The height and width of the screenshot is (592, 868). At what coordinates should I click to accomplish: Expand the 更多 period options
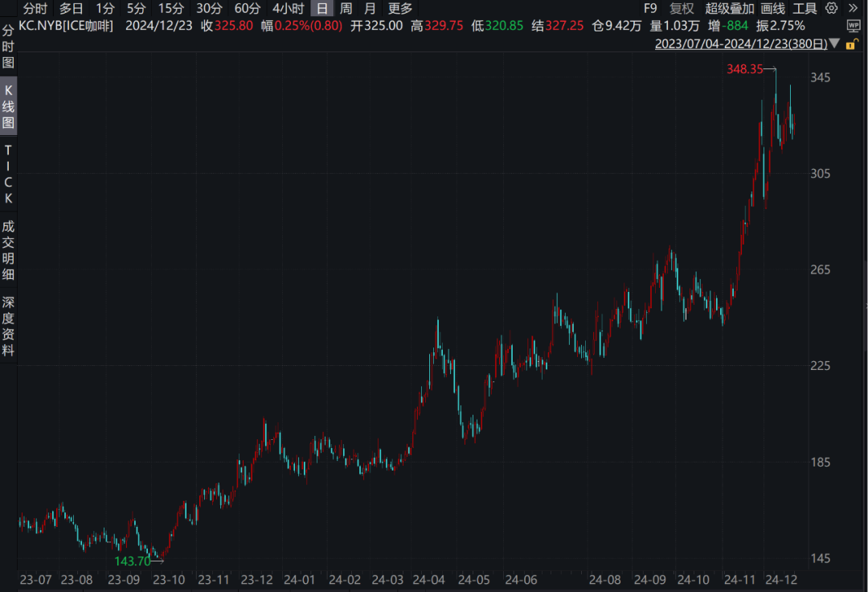tap(399, 9)
